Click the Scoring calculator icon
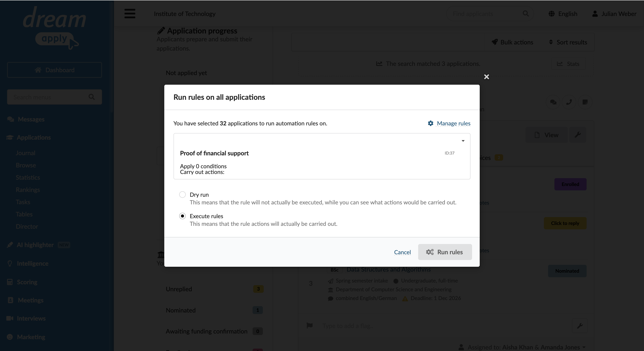This screenshot has width=644, height=351. click(10, 282)
